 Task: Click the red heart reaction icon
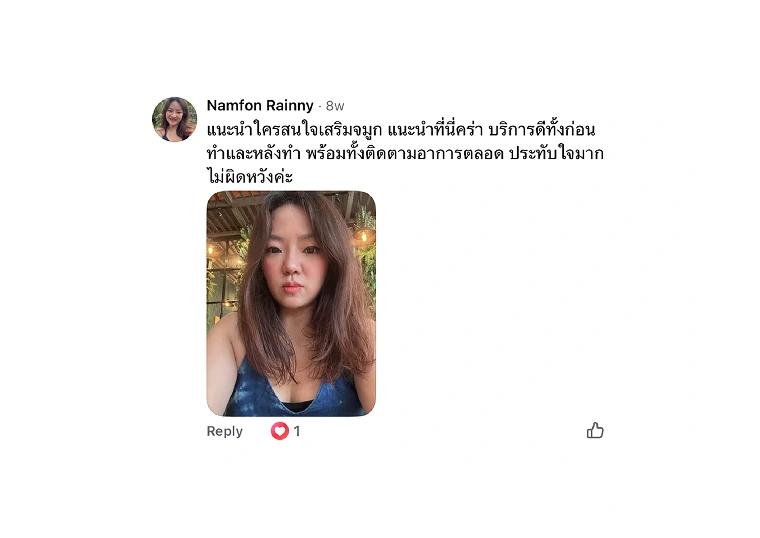coord(280,431)
